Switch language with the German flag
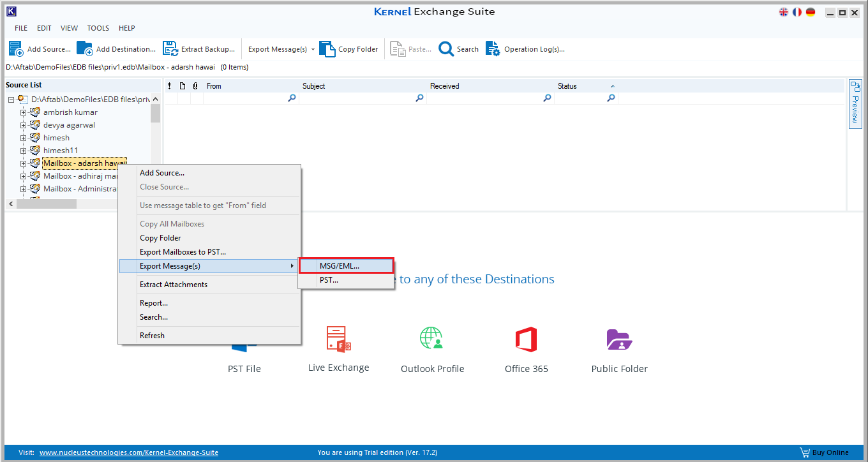Image resolution: width=868 pixels, height=462 pixels. click(x=811, y=11)
